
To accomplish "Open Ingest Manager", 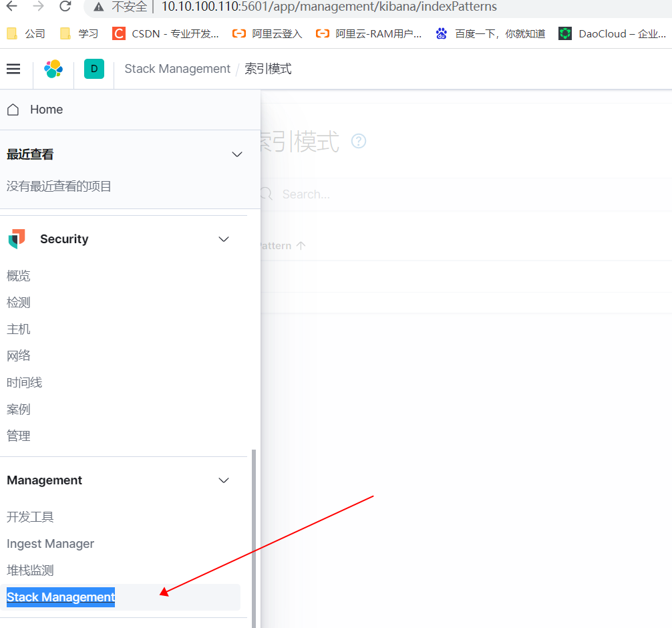I will point(50,543).
